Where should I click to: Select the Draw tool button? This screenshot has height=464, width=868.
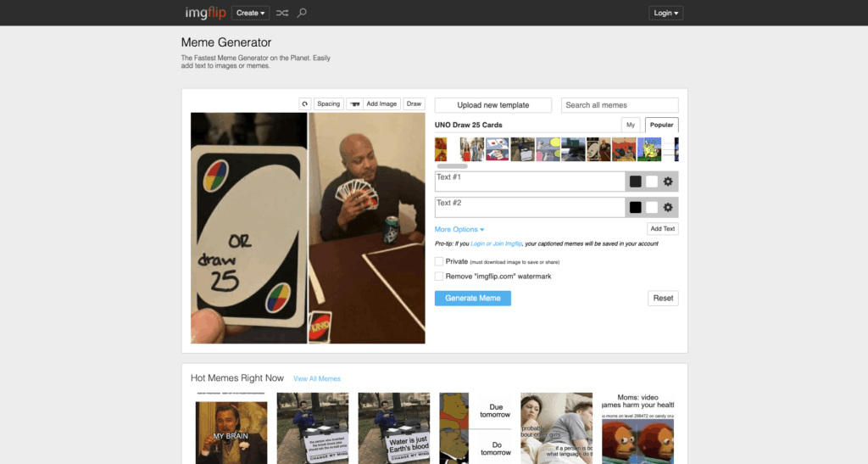[414, 104]
